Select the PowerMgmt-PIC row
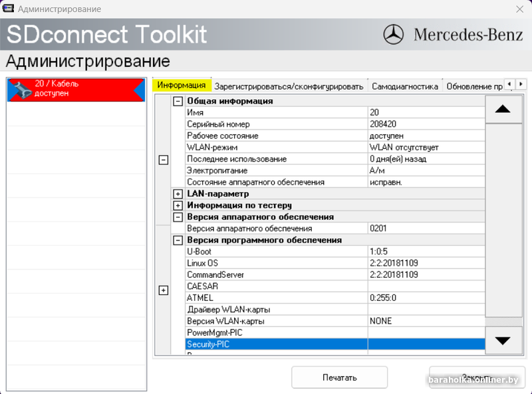532x394 pixels. tap(335, 333)
